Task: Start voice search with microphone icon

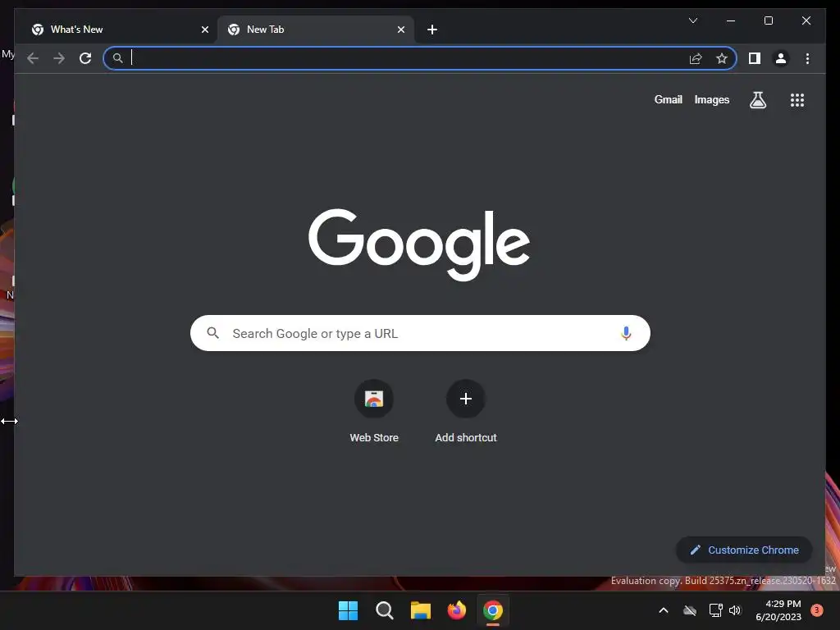Action: [626, 333]
